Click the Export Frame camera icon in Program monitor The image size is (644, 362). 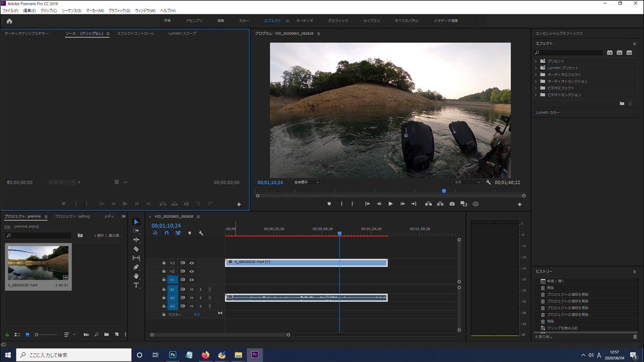pyautogui.click(x=452, y=204)
